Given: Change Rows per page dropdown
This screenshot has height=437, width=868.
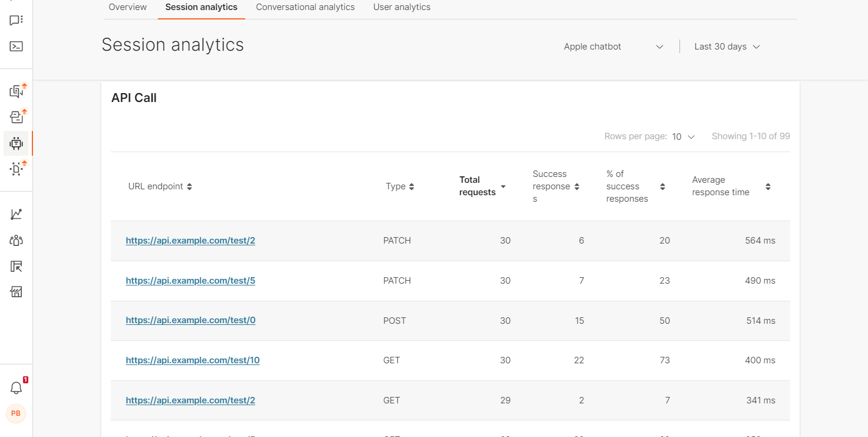Looking at the screenshot, I should click(683, 137).
